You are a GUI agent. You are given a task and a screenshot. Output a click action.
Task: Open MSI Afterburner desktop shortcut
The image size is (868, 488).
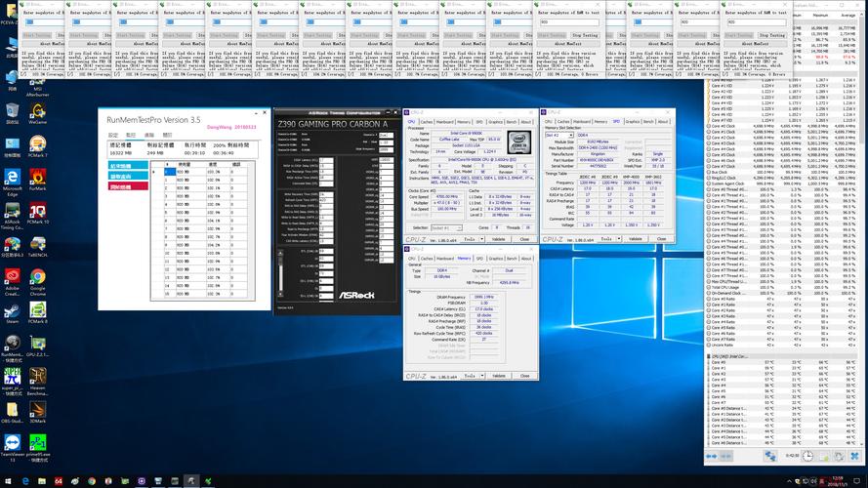pos(38,88)
